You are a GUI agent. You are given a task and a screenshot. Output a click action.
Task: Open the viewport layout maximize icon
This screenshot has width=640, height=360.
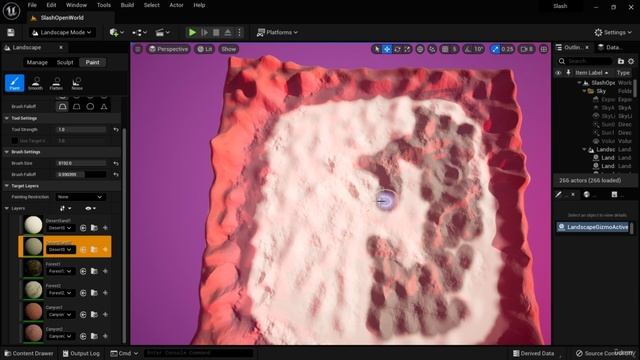click(x=544, y=49)
